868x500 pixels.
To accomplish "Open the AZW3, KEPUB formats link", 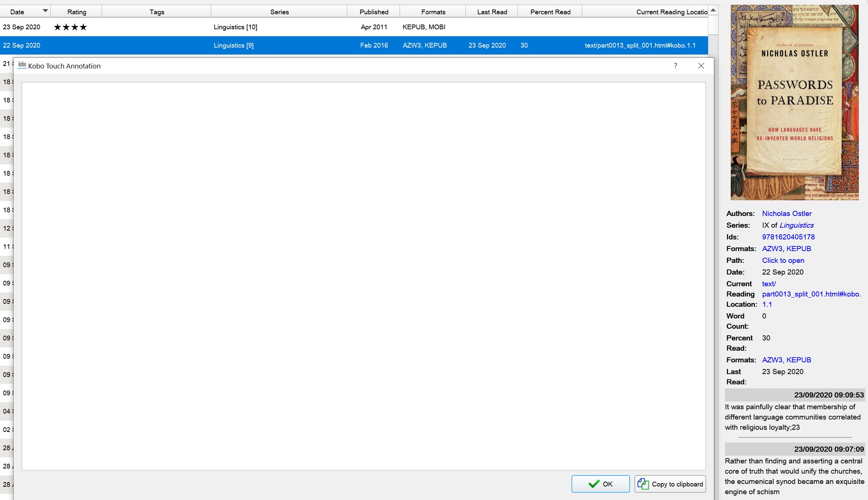I will pos(786,249).
